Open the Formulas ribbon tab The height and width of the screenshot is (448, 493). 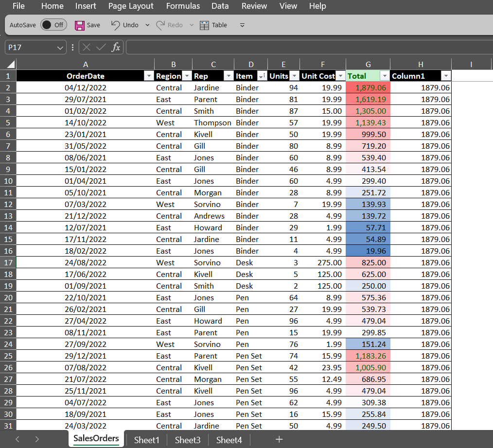183,6
